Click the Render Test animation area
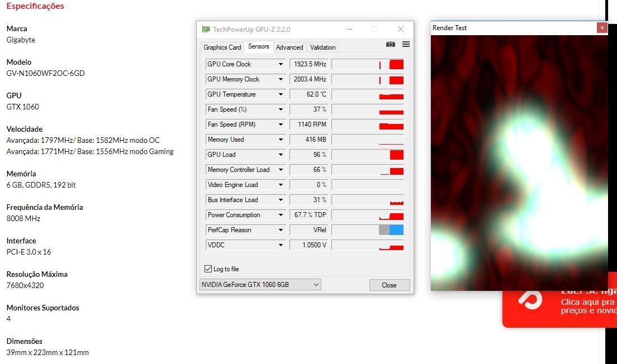This screenshot has width=617, height=364. [519, 162]
